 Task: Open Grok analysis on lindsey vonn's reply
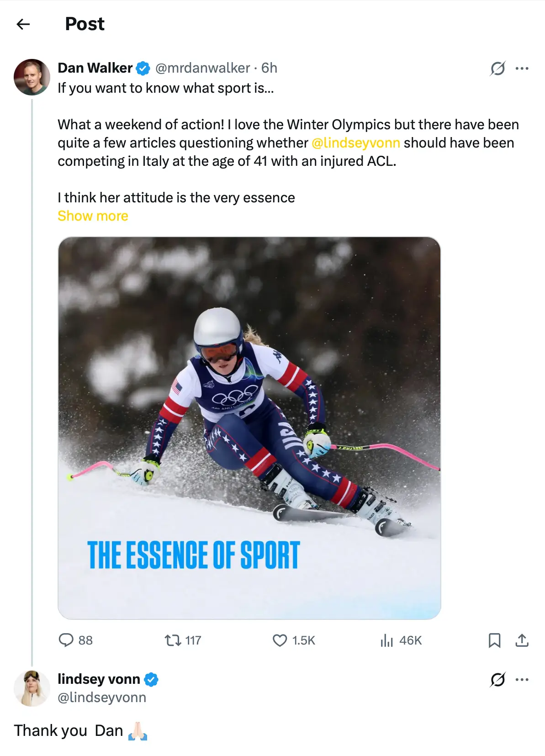pos(497,680)
